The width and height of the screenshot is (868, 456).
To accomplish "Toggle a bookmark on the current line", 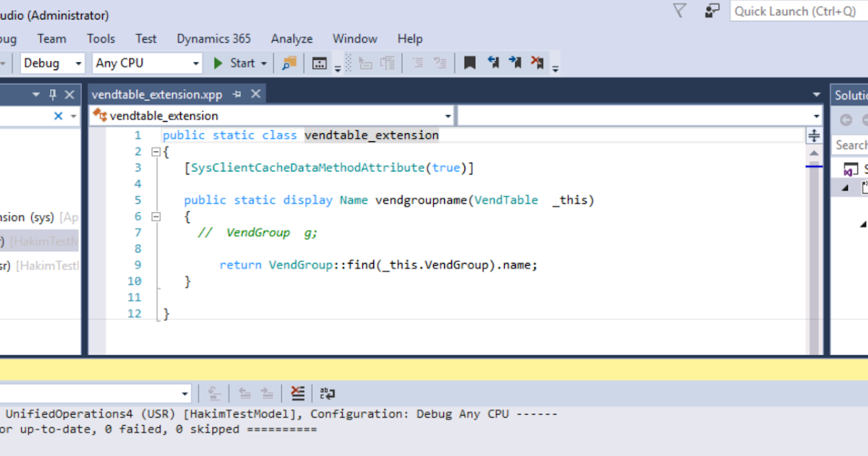I will (x=469, y=63).
